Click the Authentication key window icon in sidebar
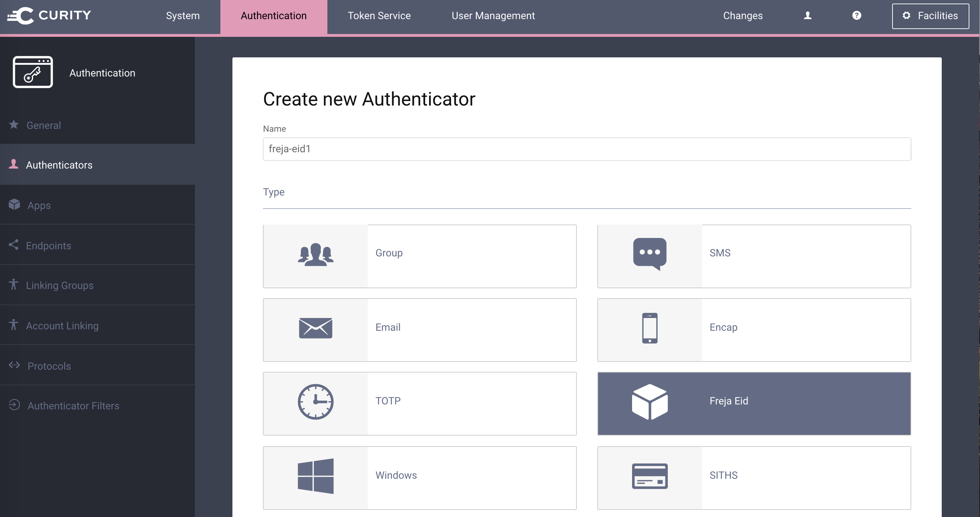 (x=33, y=72)
